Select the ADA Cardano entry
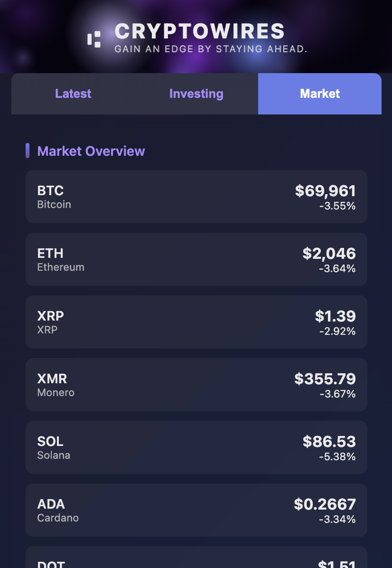 click(196, 510)
